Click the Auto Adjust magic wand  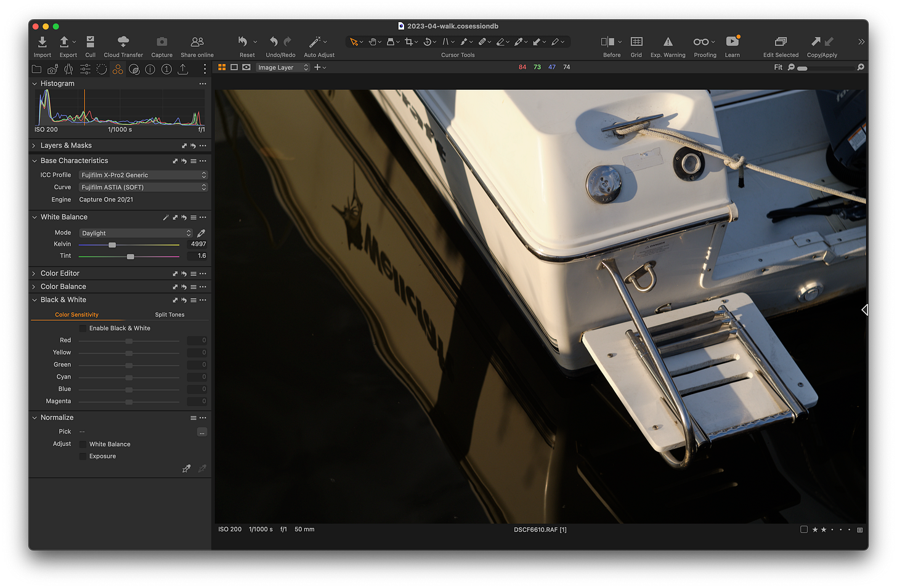click(x=315, y=41)
